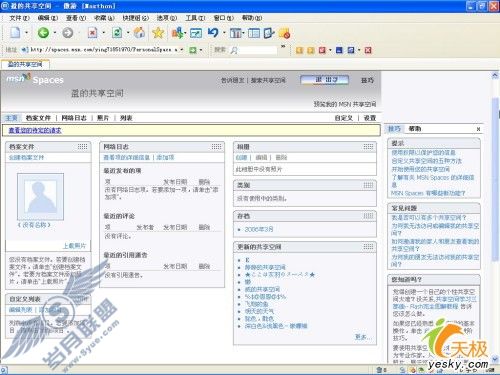Viewport: 500px width, 375px height.
Task: Go back with the green Back arrow
Action: [43, 33]
